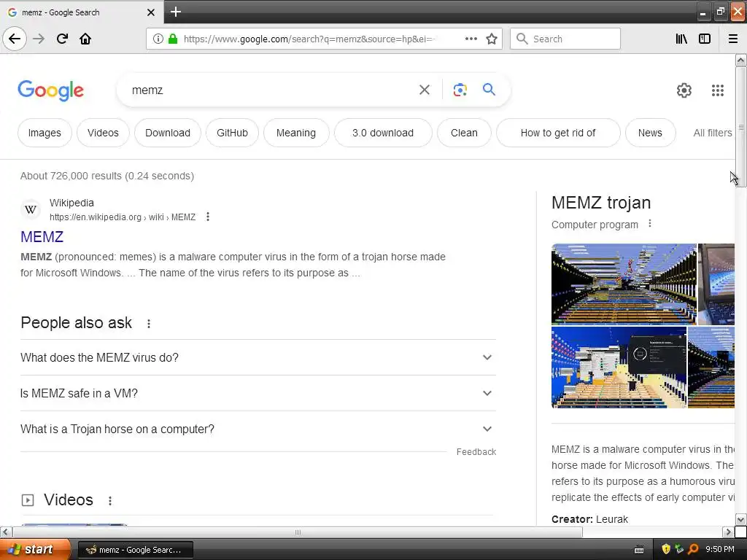747x560 pixels.
Task: Open bottom-right MEMZ tunnel effect thumbnail
Action: 711,367
